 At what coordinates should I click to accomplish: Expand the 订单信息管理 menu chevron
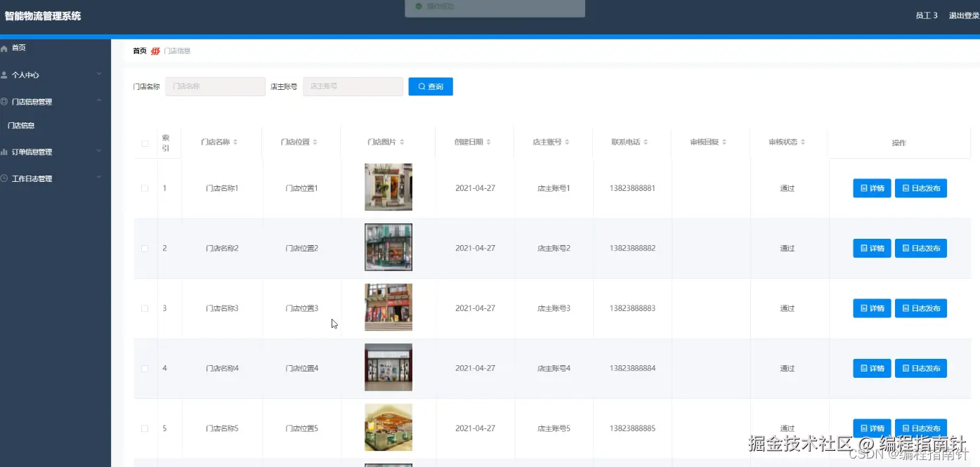click(99, 151)
